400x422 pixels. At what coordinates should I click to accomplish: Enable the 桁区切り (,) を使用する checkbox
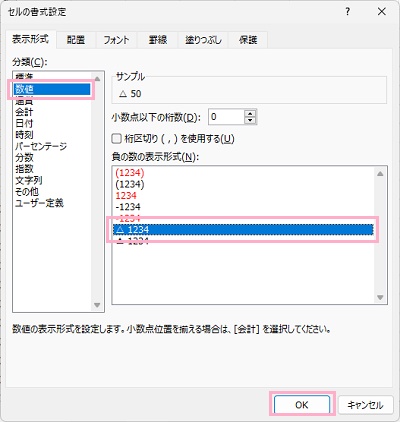(x=116, y=138)
